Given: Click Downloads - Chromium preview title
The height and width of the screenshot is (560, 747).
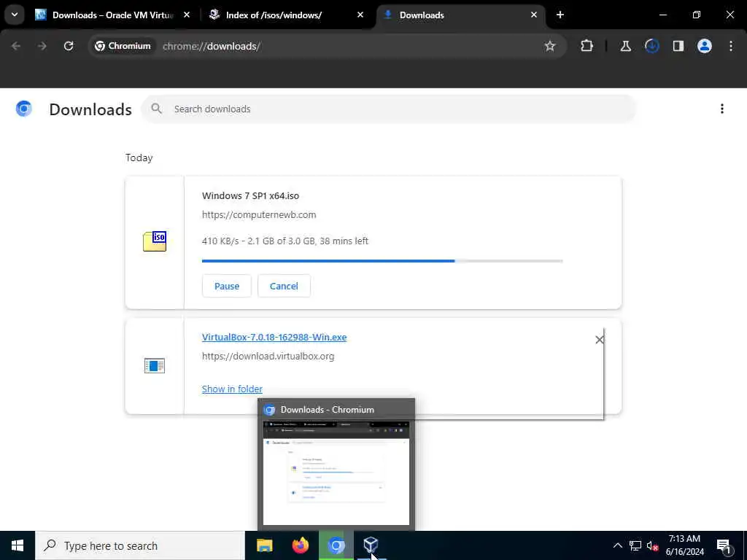Looking at the screenshot, I should (x=328, y=410).
